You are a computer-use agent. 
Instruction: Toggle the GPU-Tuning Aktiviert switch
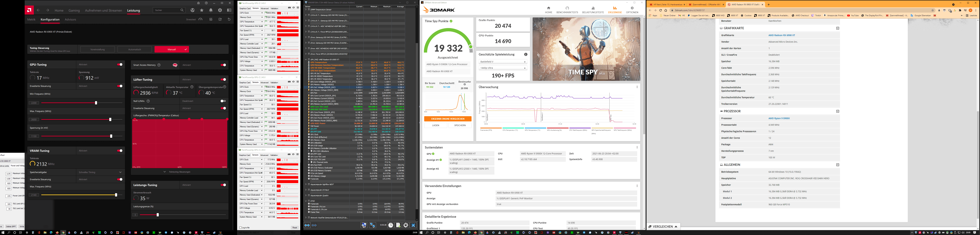pos(120,65)
